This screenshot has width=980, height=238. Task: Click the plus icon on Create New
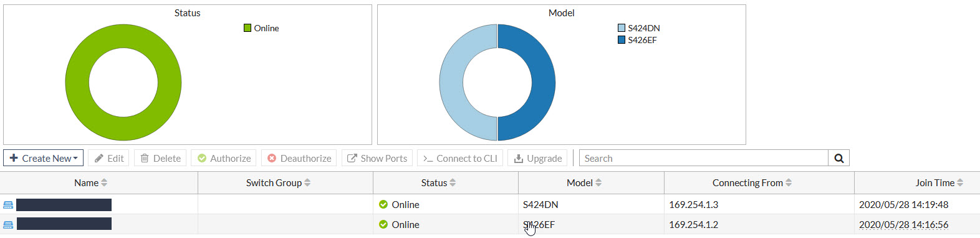[x=14, y=158]
